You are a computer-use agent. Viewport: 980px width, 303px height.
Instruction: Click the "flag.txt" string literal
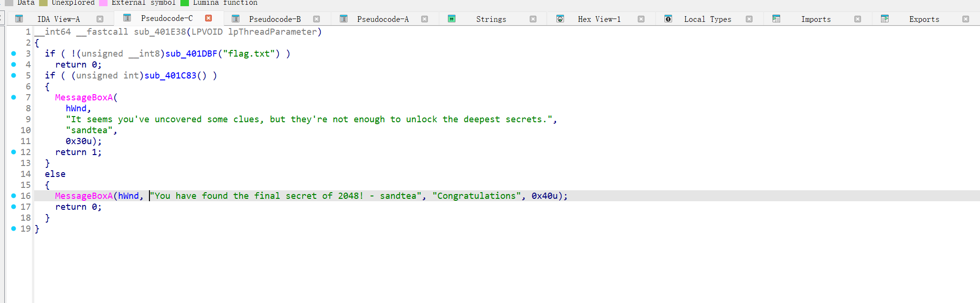(x=251, y=54)
